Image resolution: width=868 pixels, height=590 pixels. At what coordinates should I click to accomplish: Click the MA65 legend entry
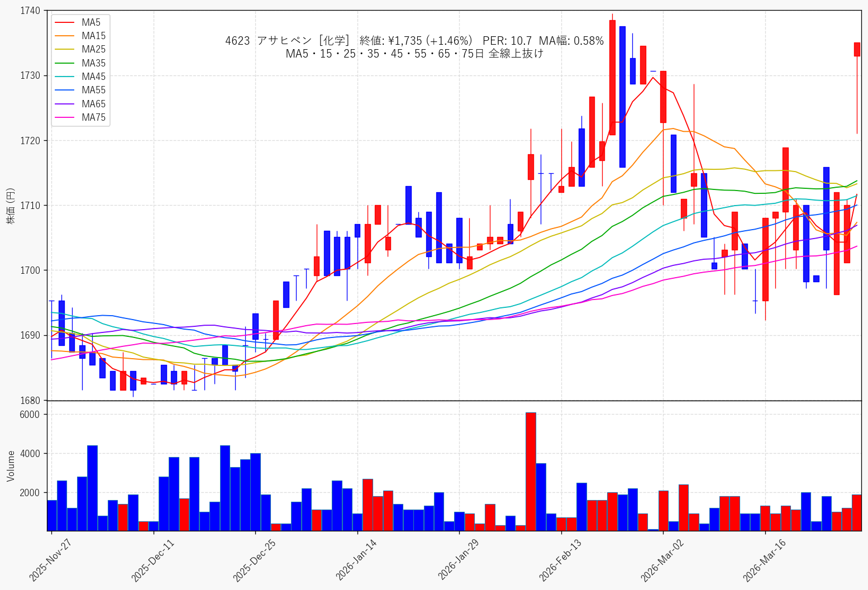click(x=81, y=104)
